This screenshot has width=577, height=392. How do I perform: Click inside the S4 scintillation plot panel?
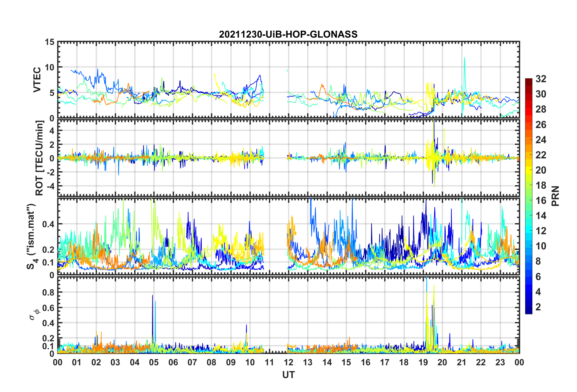coord(288,237)
